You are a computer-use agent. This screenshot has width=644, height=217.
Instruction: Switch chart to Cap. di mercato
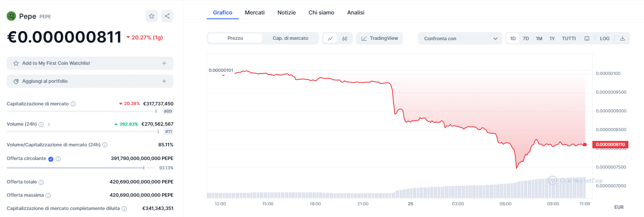tap(290, 38)
